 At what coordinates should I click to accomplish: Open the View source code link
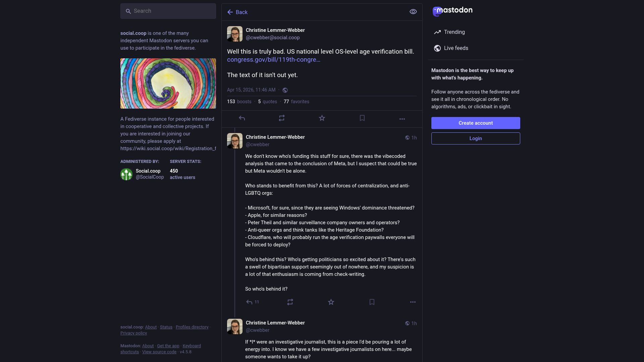(159, 352)
